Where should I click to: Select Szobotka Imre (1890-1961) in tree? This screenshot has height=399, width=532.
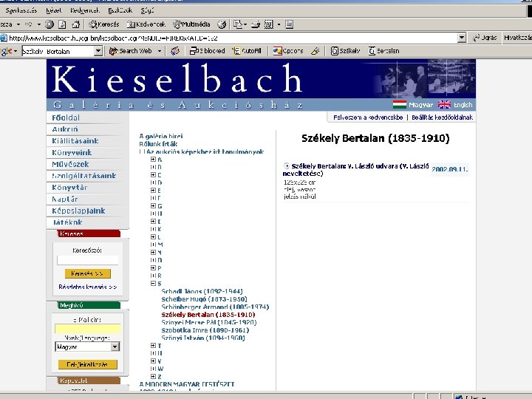pos(205,330)
